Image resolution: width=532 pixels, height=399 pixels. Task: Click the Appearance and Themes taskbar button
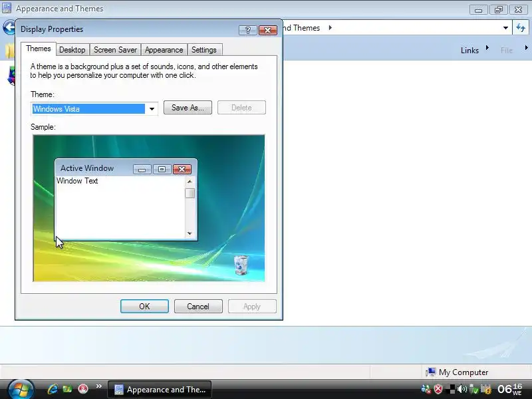[x=160, y=390]
